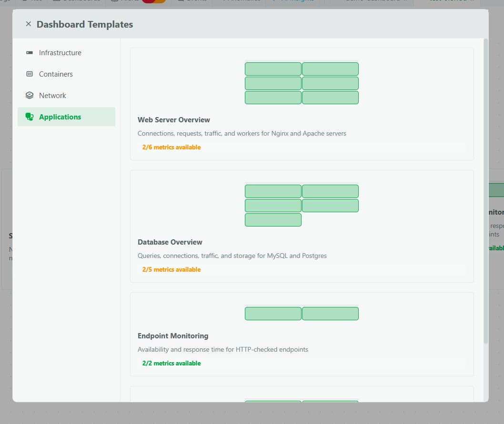Click the 2/6 metrics available link

click(x=171, y=147)
